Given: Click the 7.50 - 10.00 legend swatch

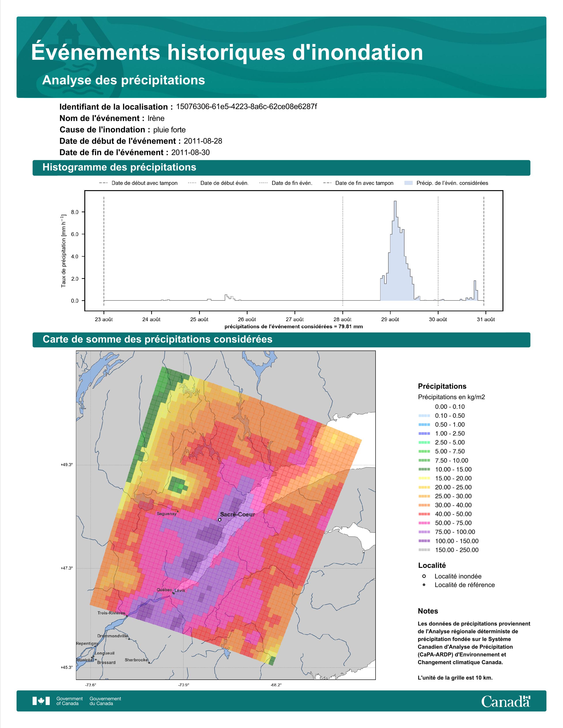Looking at the screenshot, I should pyautogui.click(x=424, y=460).
